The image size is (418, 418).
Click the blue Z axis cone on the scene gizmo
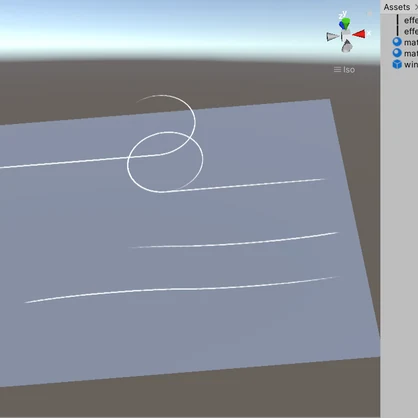click(342, 25)
